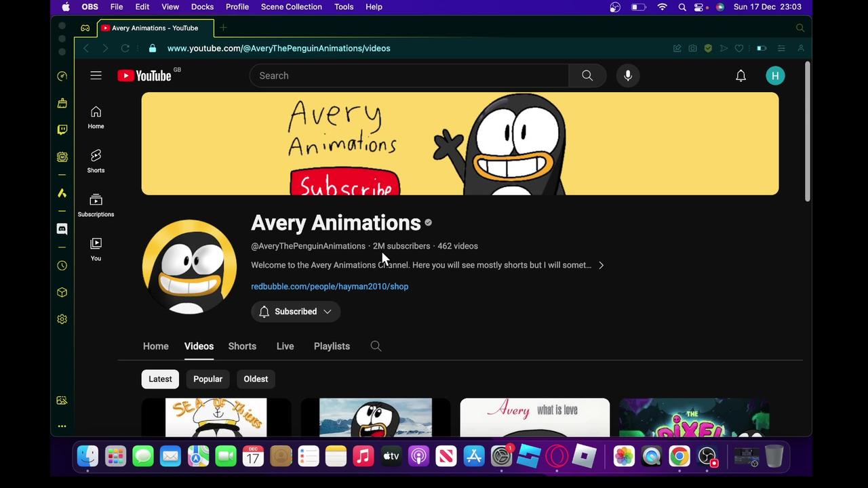Activate the voice search microphone
Screen dimensions: 868x488
coord(627,75)
